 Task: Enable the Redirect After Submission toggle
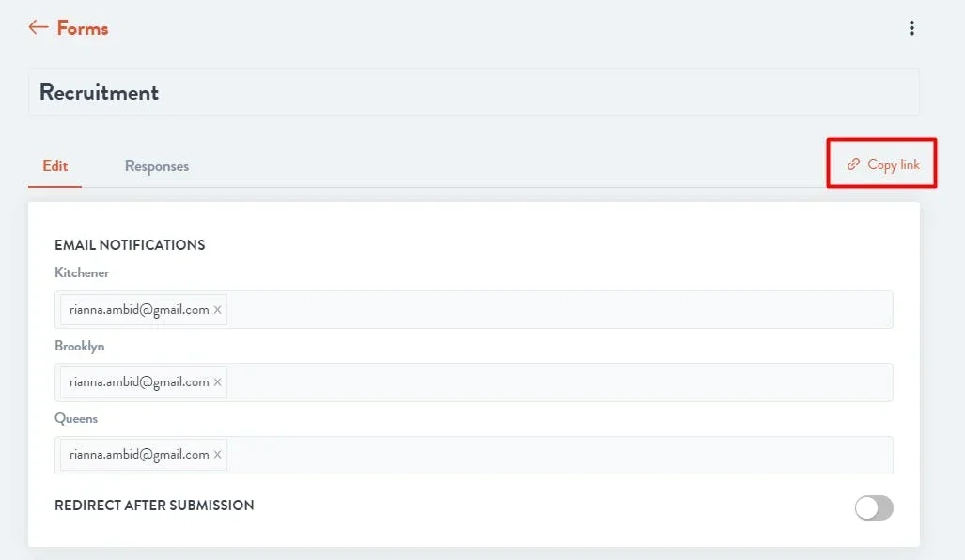coord(873,507)
